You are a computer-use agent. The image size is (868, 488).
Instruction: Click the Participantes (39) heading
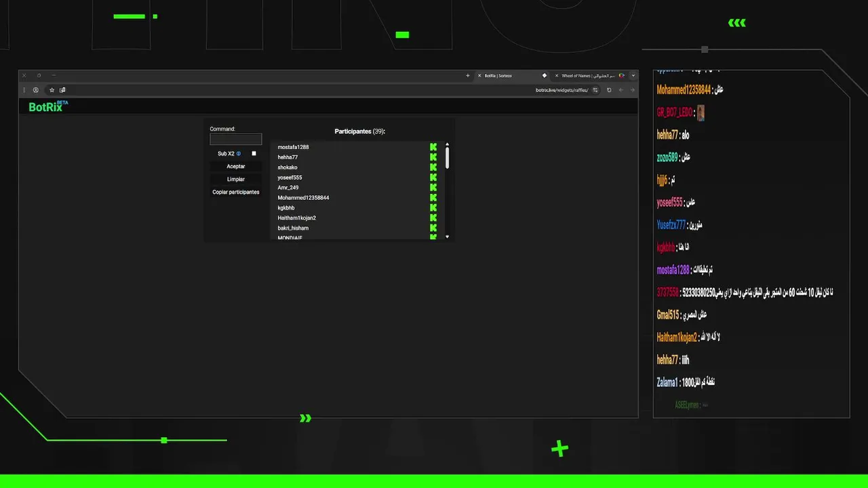point(360,131)
